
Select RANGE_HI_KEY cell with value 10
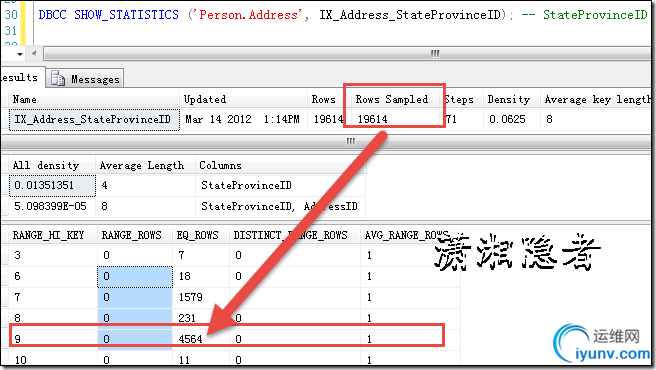(53, 359)
